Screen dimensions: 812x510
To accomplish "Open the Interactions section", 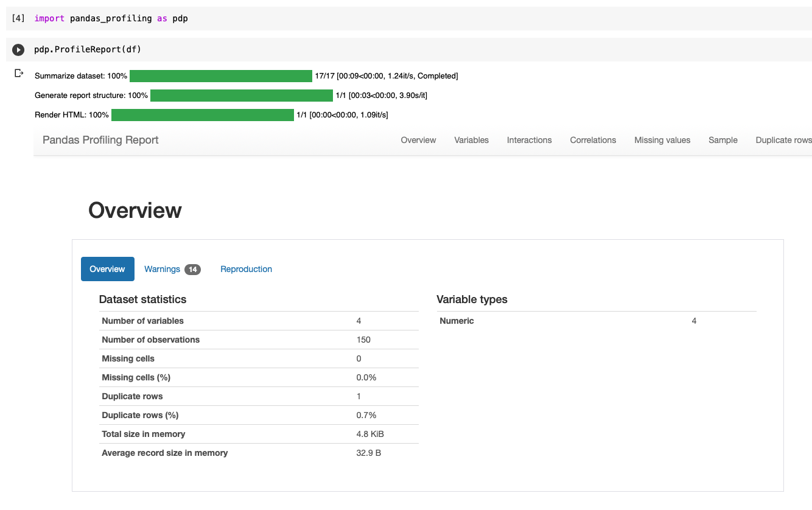I will pyautogui.click(x=528, y=140).
